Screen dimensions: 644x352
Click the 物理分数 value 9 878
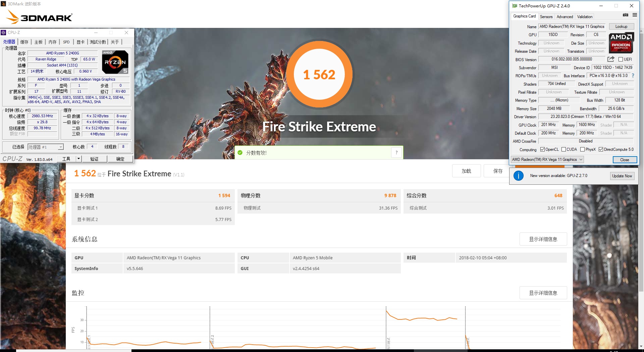click(x=390, y=195)
